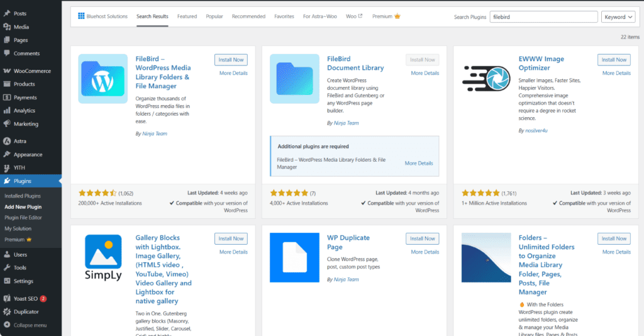This screenshot has width=644, height=336.
Task: Open More Details for WP Duplicate Page
Action: (x=425, y=252)
